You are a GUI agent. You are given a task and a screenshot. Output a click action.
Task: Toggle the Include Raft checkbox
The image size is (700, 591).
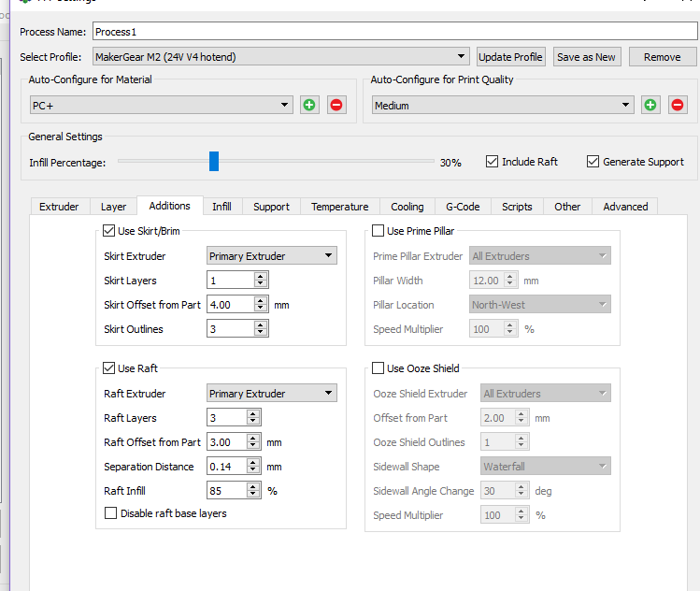[493, 162]
